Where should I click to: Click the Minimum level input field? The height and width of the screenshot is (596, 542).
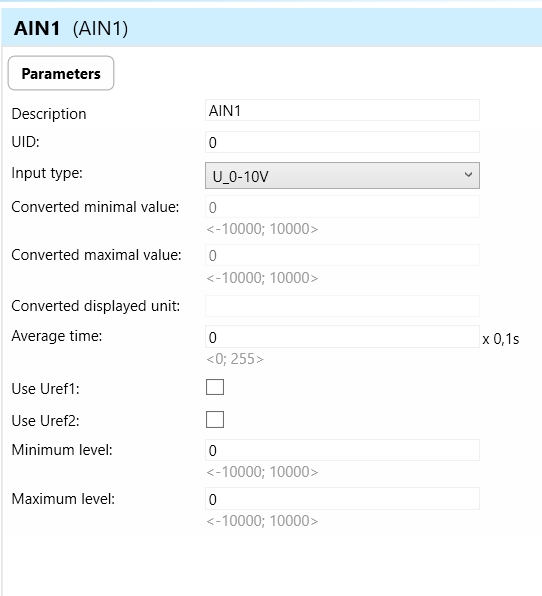342,450
